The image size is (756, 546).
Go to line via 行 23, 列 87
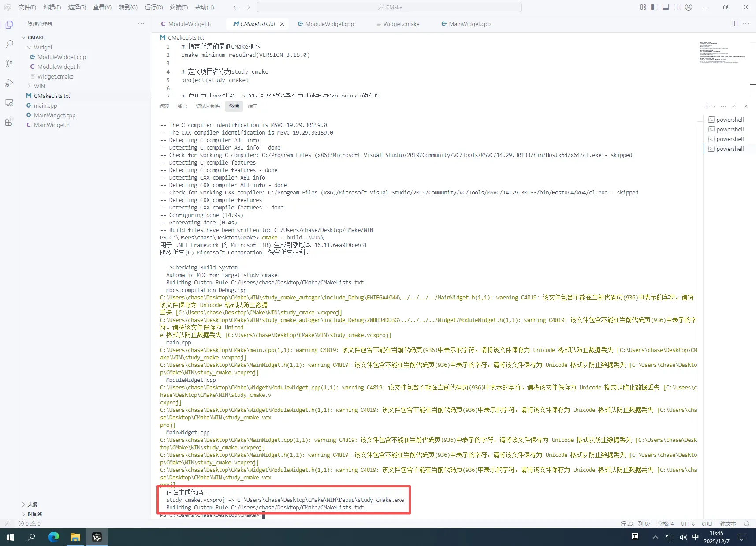pos(636,524)
